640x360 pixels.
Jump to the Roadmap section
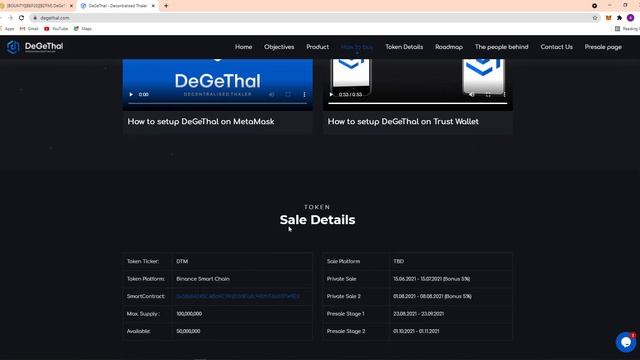(449, 47)
